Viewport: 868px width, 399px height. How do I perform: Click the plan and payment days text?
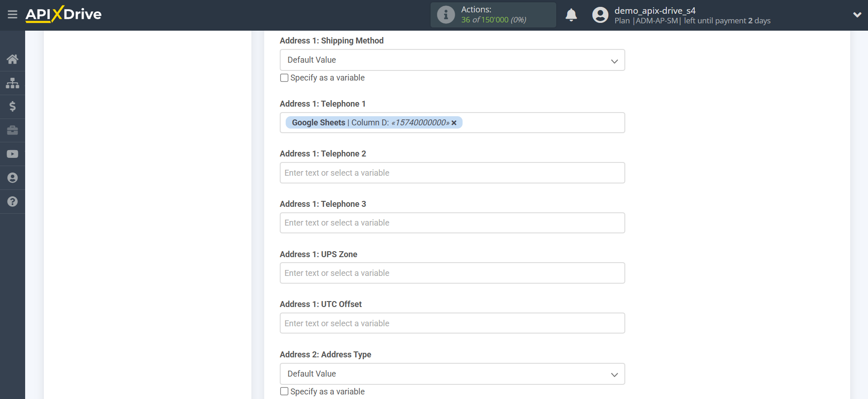[692, 21]
